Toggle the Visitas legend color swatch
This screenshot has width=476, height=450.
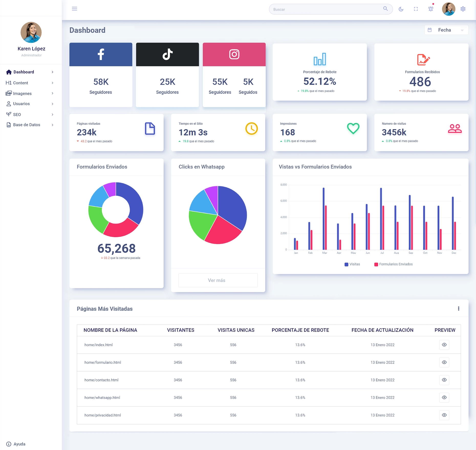click(x=346, y=264)
